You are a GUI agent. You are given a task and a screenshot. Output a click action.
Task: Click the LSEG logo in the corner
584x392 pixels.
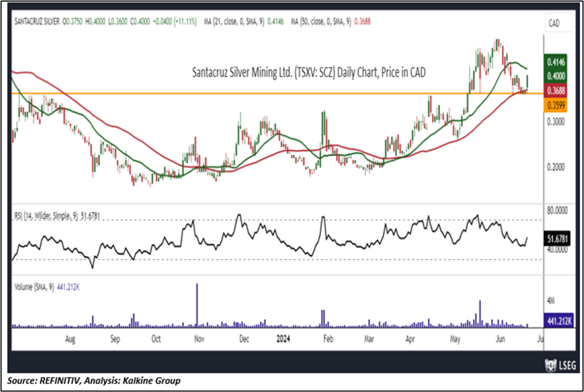click(557, 366)
